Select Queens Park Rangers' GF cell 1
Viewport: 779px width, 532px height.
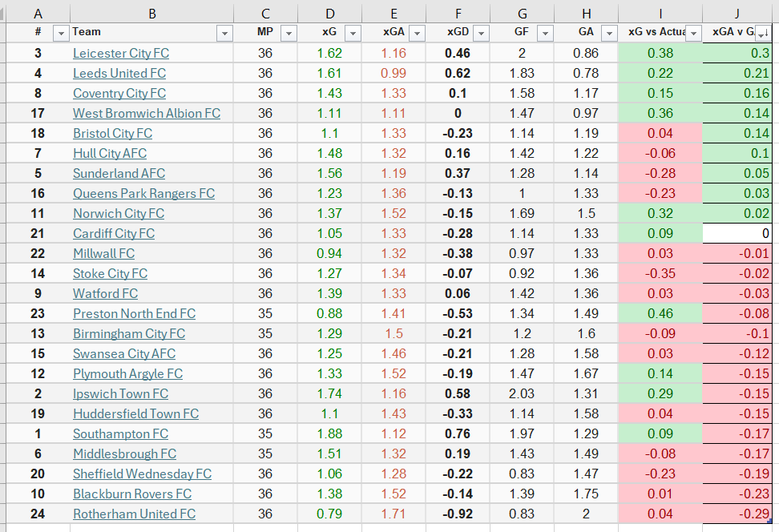[523, 193]
